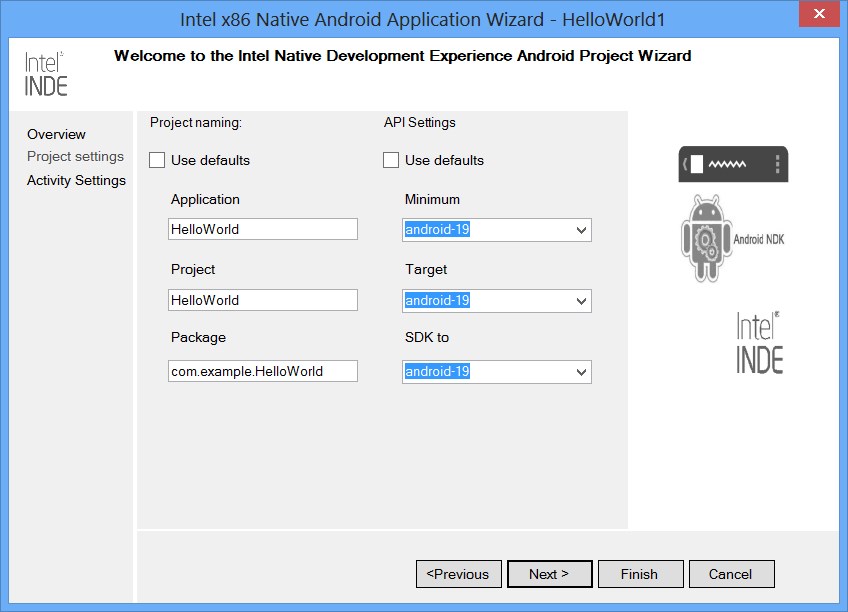Click the dark device bar icon
Viewport: 848px width, 612px height.
point(733,164)
